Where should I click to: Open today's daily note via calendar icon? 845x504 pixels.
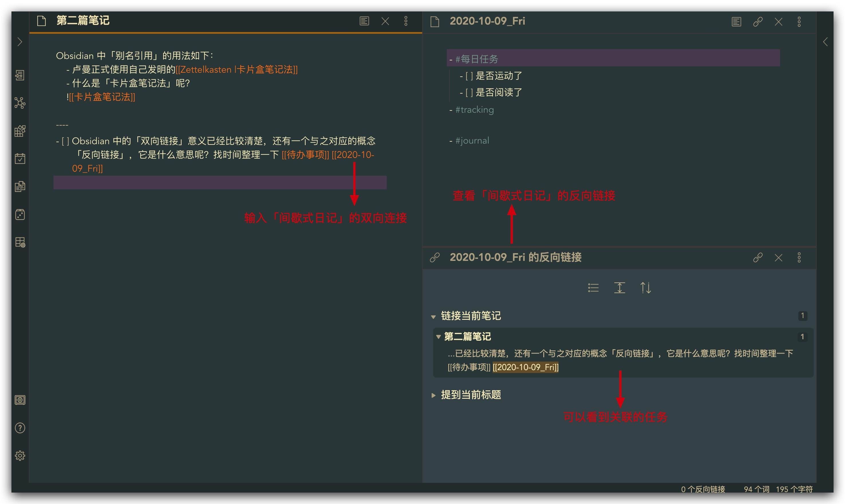coord(19,158)
